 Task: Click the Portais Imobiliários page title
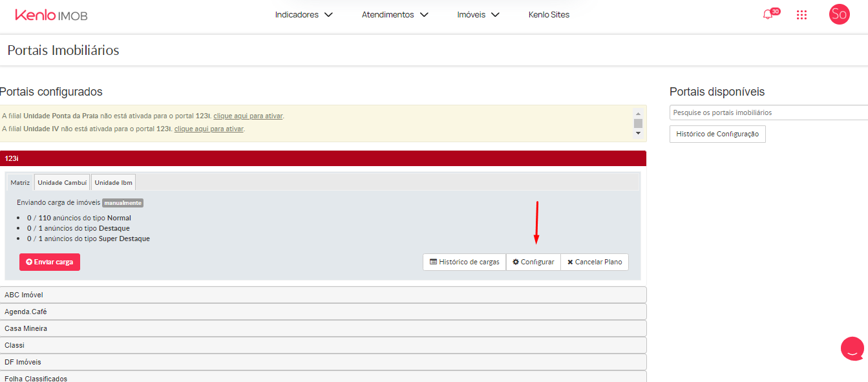[63, 50]
